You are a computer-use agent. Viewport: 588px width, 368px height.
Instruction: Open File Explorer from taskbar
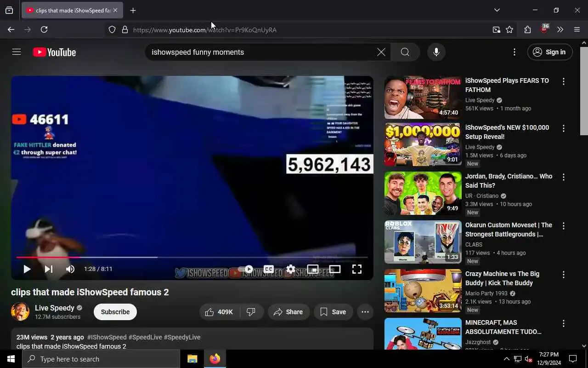pos(192,359)
